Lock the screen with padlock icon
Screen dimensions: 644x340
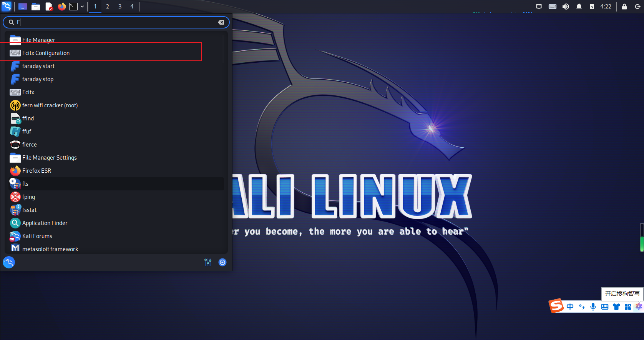pyautogui.click(x=624, y=7)
